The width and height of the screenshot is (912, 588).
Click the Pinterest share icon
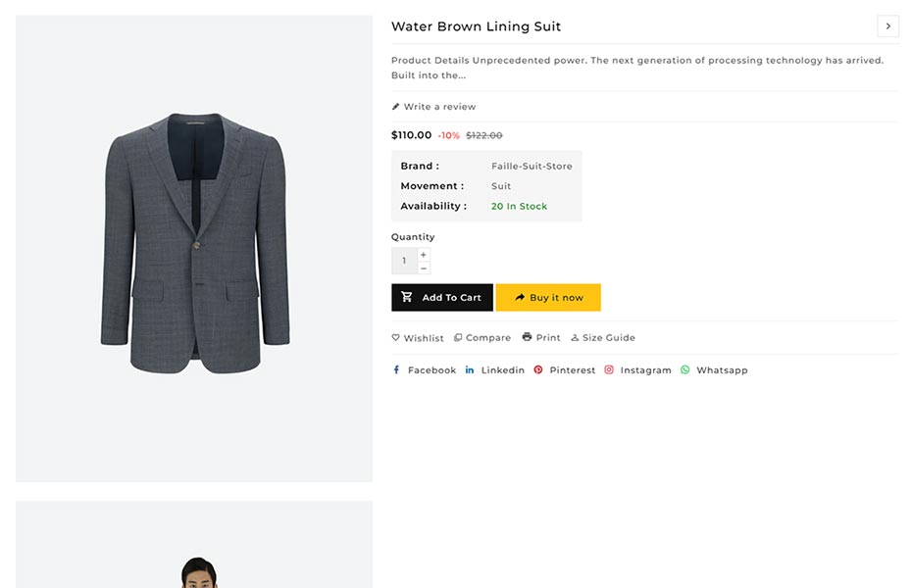538,370
